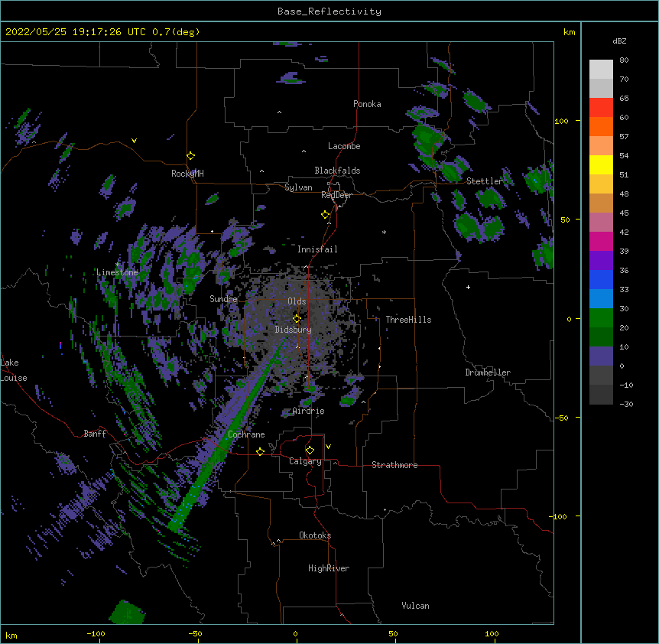
Task: Select the magenta 42 dBZ legend swatch
Action: (x=601, y=241)
